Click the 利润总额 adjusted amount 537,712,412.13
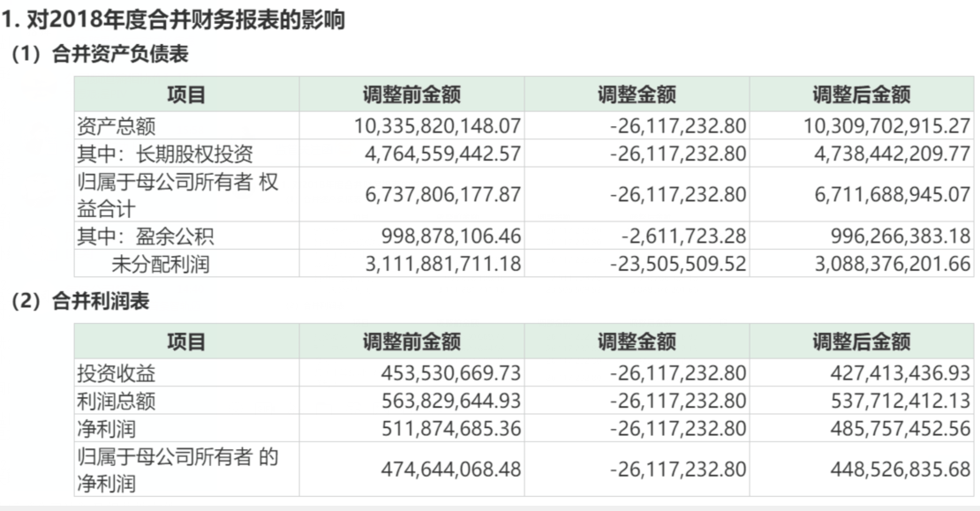 pos(898,402)
